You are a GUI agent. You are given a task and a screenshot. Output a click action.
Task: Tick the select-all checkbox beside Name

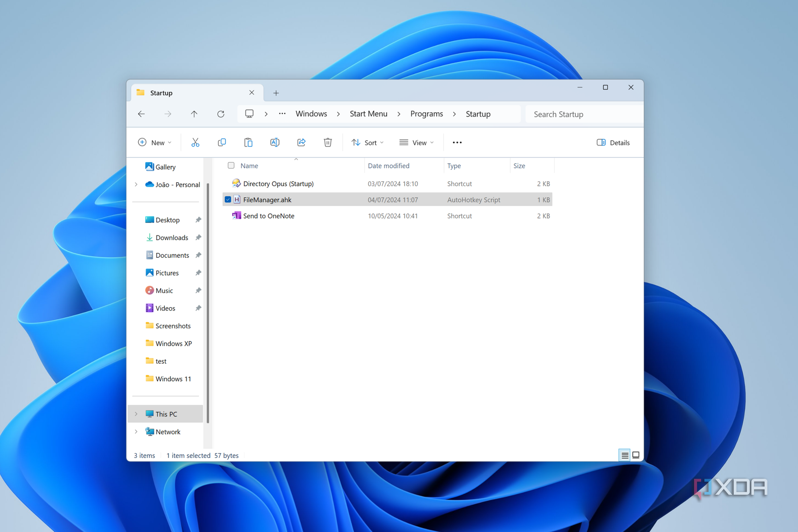(231, 165)
